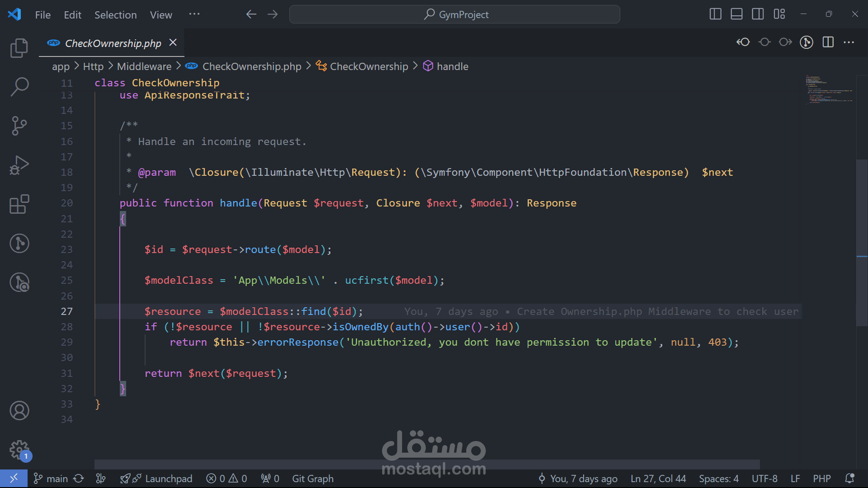This screenshot has height=488, width=868.
Task: Open the Manage settings gear
Action: (19, 450)
